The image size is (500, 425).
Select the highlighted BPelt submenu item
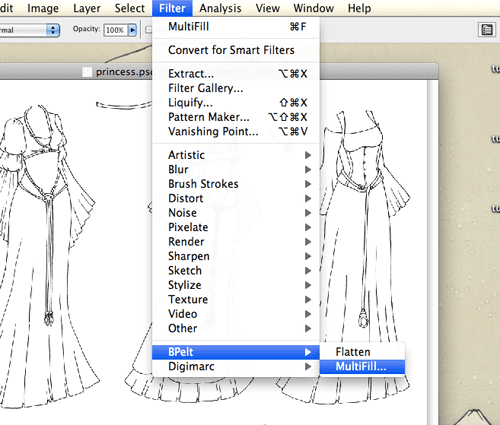236,352
